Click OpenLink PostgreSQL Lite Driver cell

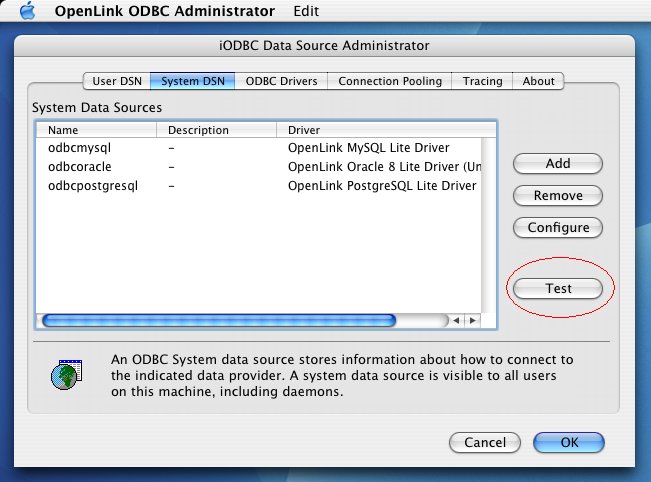382,186
